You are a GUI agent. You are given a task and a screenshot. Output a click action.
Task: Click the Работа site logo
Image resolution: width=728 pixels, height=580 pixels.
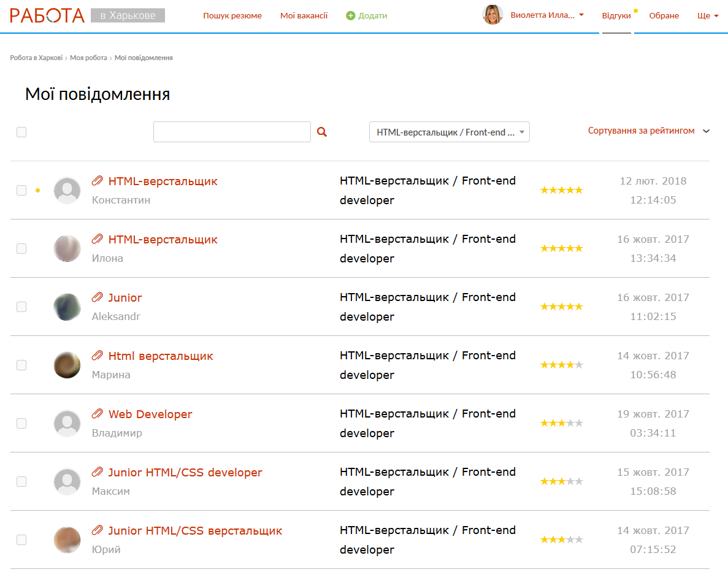point(47,15)
